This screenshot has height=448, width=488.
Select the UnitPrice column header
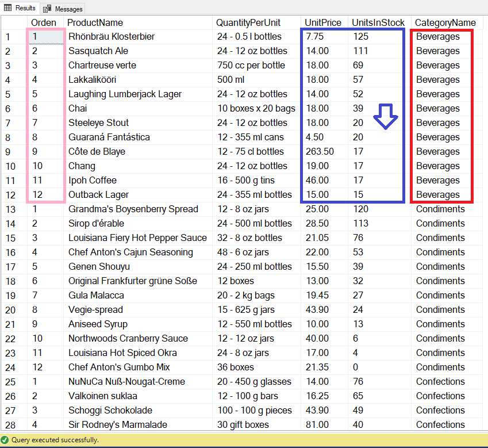(325, 23)
